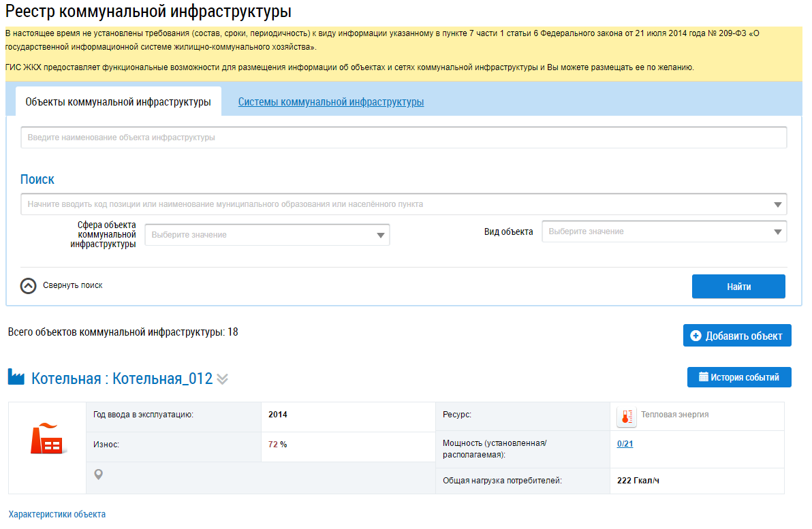Click the blue factory icon beside Котельная title
This screenshot has height=529, width=812.
16,377
